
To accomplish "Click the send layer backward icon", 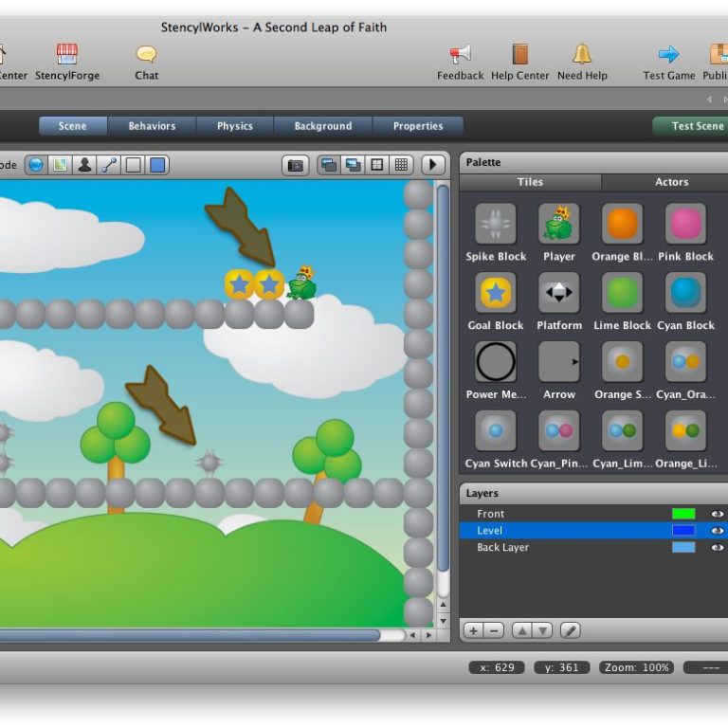I will click(x=354, y=165).
